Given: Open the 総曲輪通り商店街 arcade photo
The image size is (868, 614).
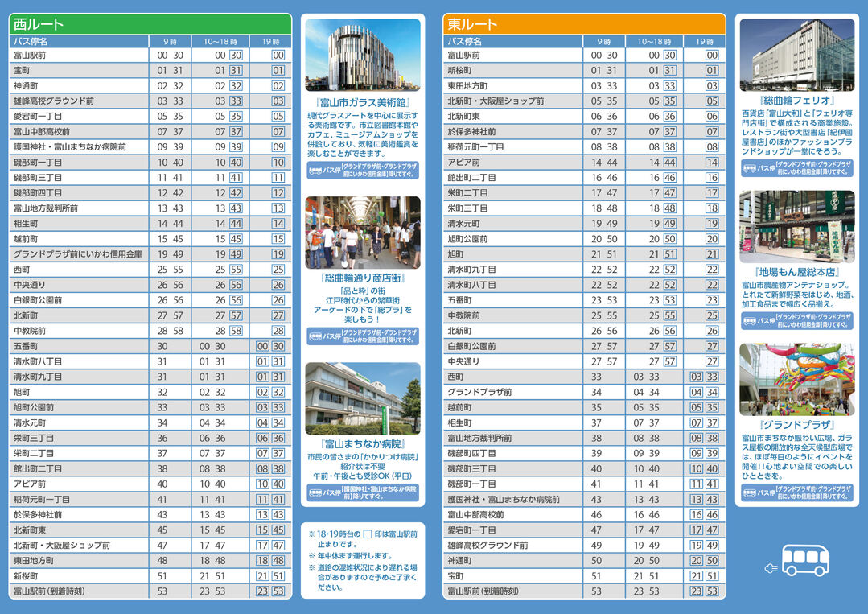Looking at the screenshot, I should [362, 233].
